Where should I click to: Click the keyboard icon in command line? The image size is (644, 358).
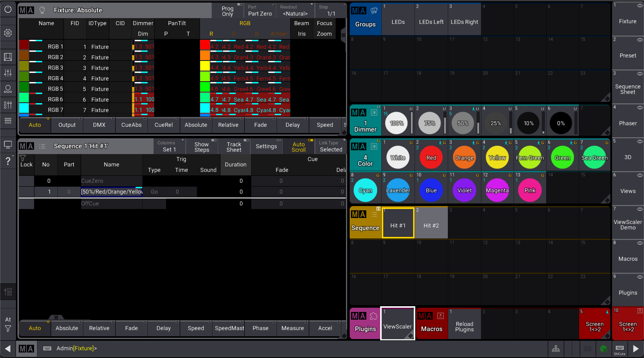(47, 348)
